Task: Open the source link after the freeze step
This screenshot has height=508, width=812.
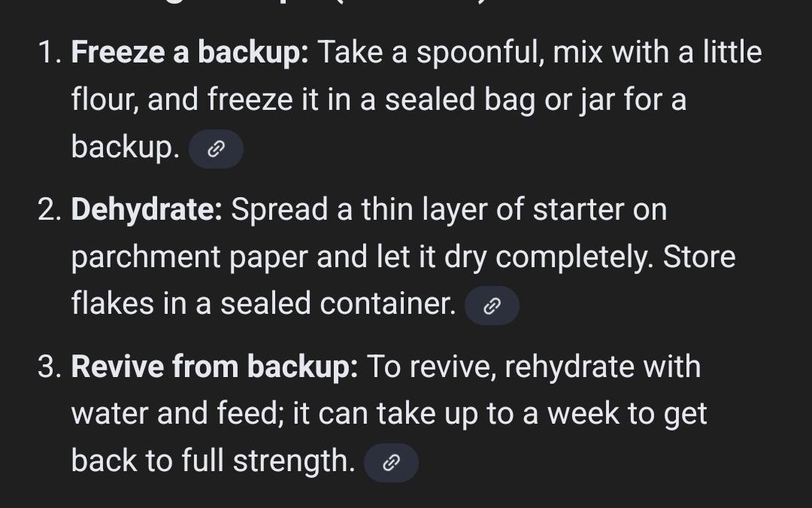Action: click(x=216, y=149)
